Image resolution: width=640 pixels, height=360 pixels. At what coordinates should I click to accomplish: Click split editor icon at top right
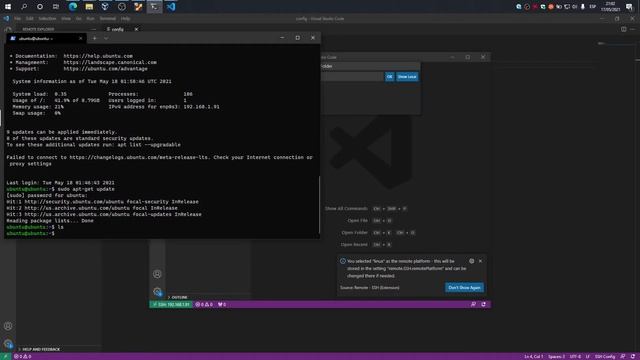(624, 29)
